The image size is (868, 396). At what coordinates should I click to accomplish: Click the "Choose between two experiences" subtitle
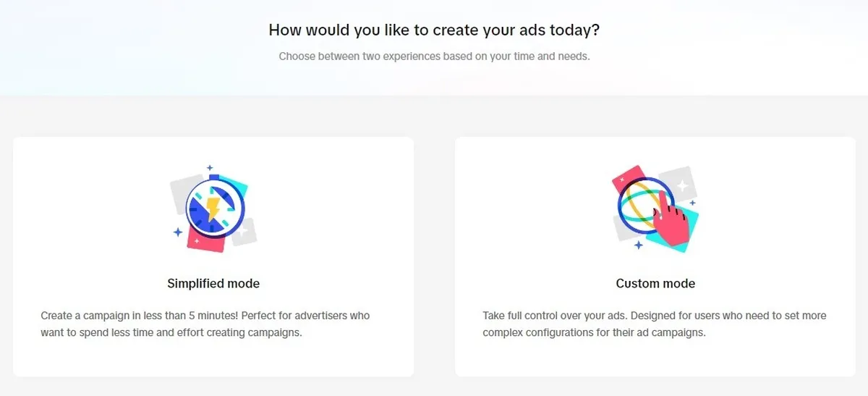tap(434, 56)
